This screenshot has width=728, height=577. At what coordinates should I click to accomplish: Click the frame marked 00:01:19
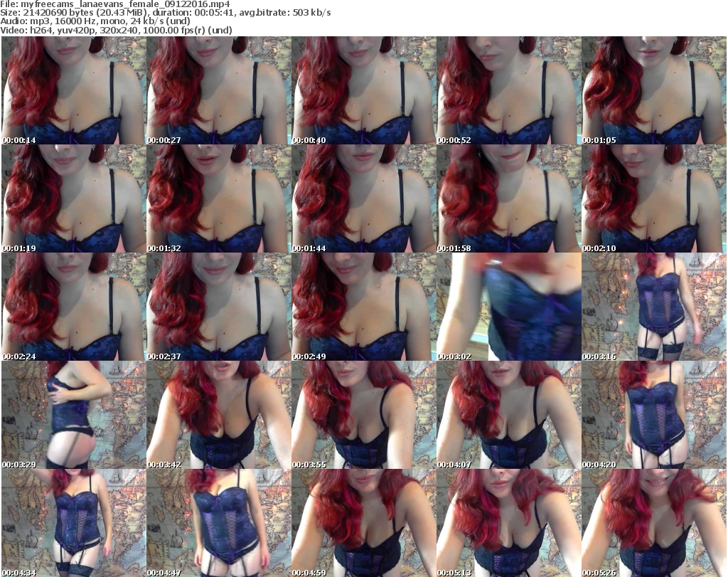(73, 198)
